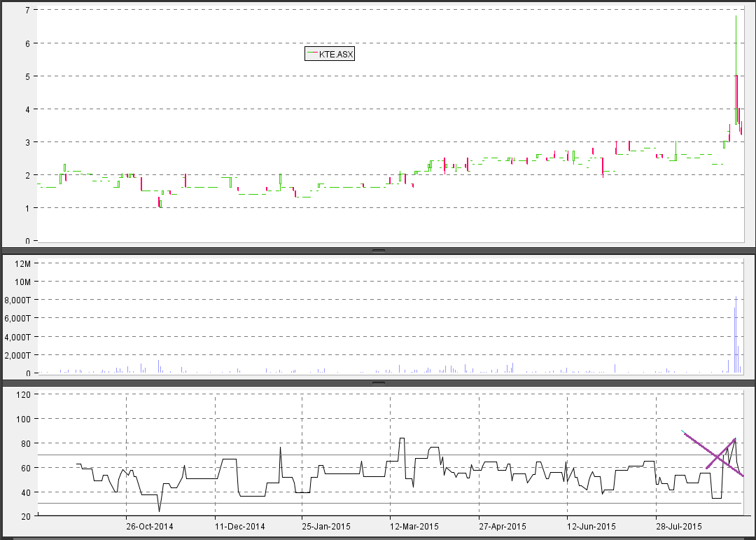Click the indicator axis label 60

pos(26,468)
